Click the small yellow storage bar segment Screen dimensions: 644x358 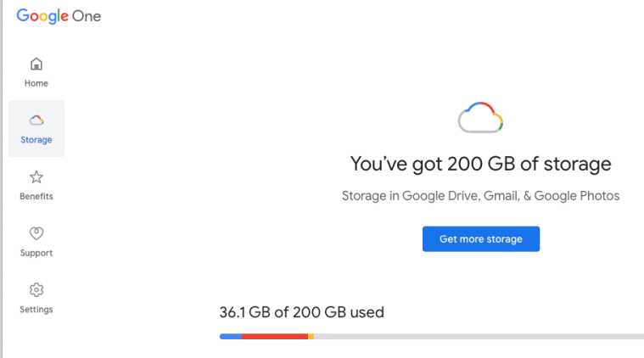[x=311, y=337]
